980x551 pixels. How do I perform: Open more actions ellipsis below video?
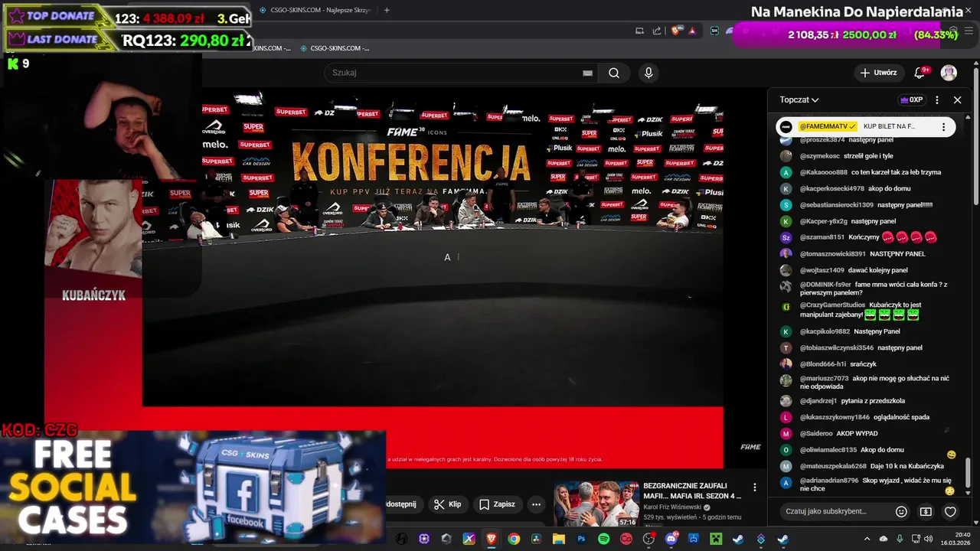[536, 504]
